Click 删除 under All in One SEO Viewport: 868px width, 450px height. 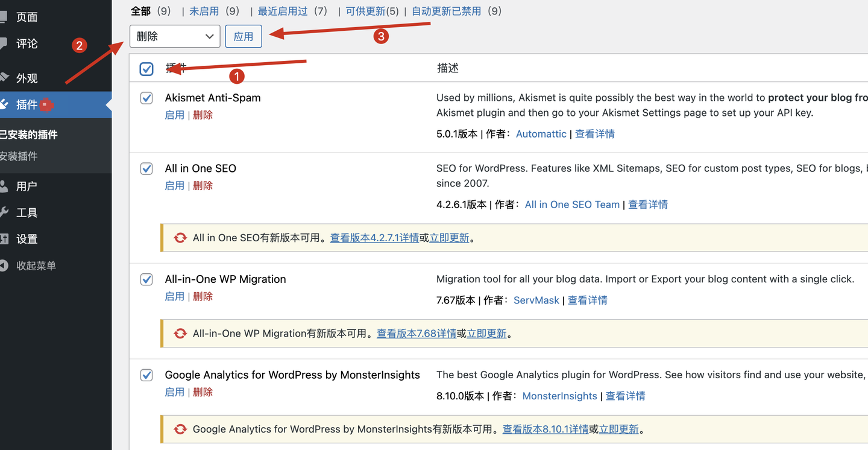[203, 186]
